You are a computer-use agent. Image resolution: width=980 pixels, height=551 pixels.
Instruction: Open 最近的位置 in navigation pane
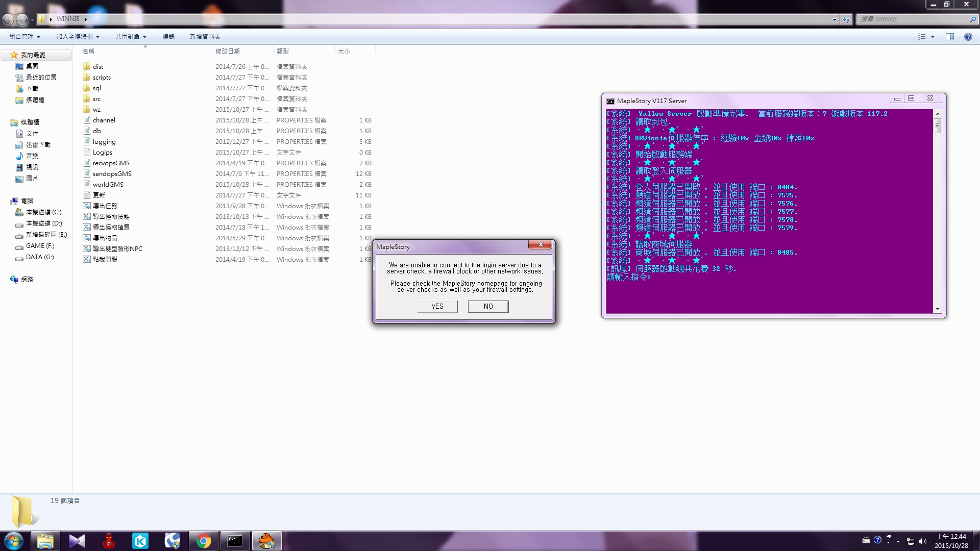pyautogui.click(x=41, y=78)
